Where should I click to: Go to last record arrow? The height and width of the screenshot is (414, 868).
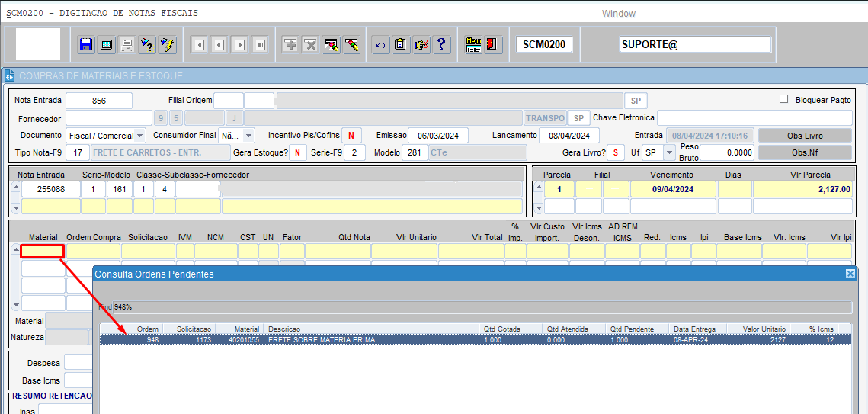261,45
